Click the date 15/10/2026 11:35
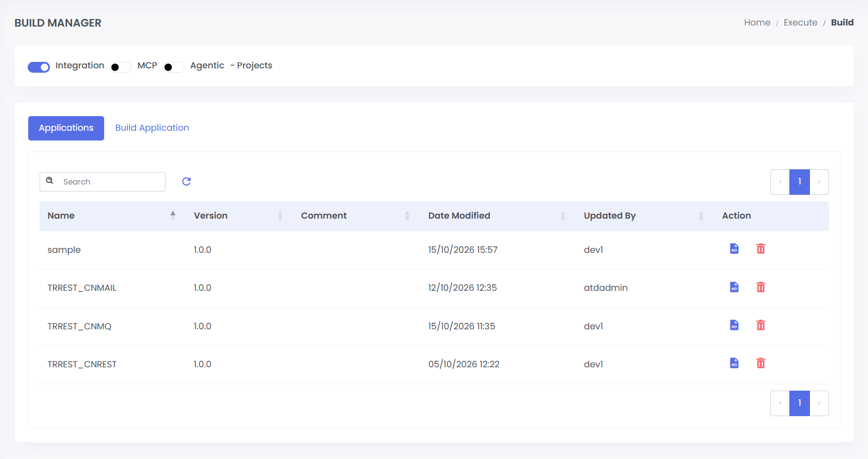This screenshot has width=868, height=459. coord(462,326)
